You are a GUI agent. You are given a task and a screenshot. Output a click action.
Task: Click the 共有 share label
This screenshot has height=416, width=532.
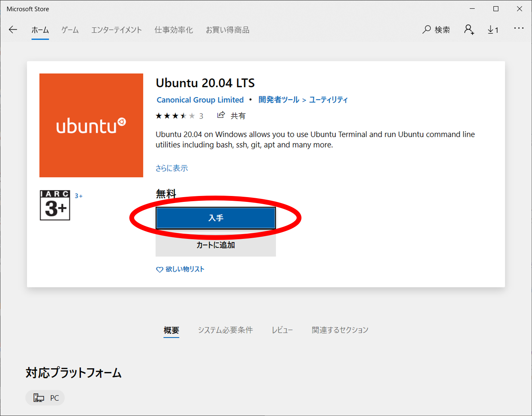point(238,116)
